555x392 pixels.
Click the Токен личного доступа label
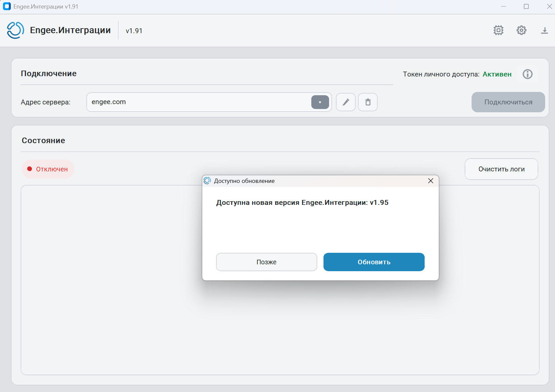click(x=441, y=74)
